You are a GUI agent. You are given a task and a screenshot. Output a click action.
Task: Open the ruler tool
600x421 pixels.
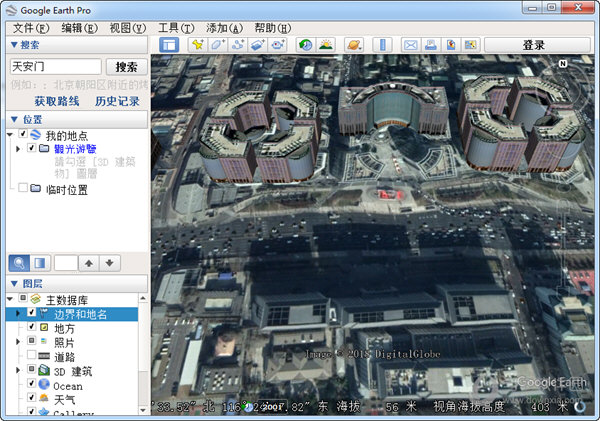[382, 45]
